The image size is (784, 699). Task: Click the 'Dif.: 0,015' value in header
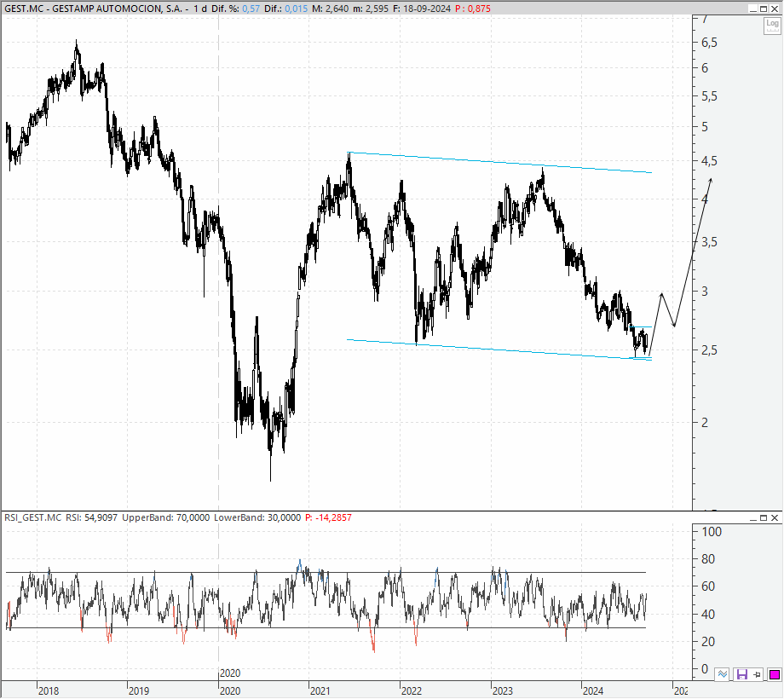[286, 9]
